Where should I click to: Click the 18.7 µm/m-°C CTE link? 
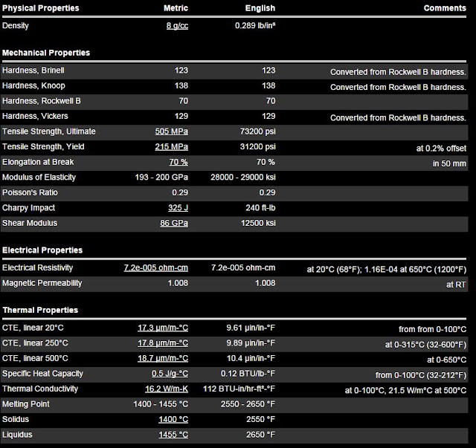tap(163, 358)
